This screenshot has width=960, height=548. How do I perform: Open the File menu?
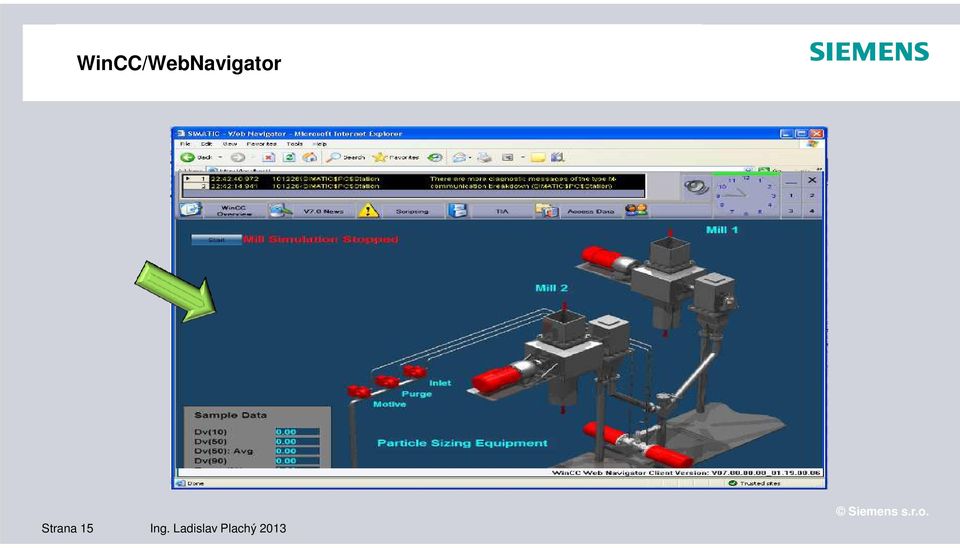pyautogui.click(x=186, y=144)
